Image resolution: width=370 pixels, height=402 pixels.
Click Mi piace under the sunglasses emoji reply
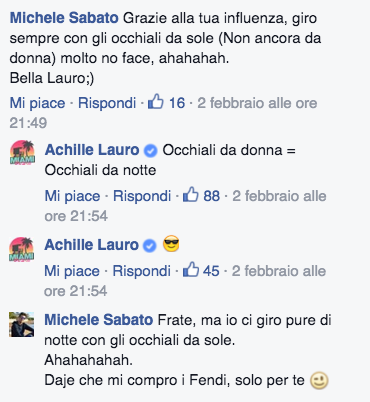point(72,271)
